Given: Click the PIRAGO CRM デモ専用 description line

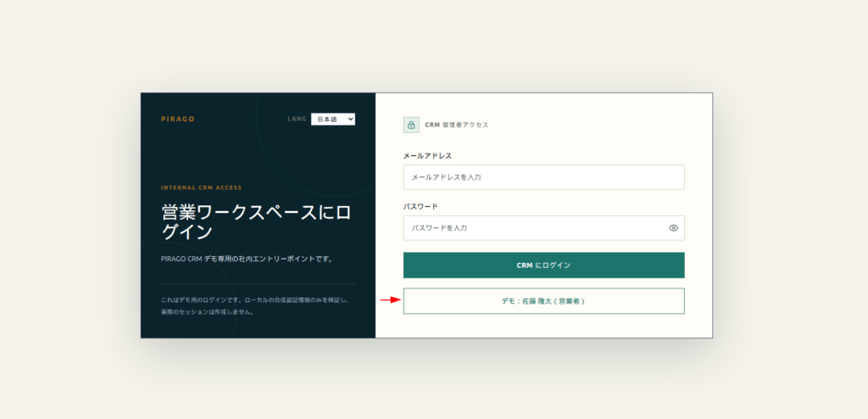Looking at the screenshot, I should (x=248, y=259).
